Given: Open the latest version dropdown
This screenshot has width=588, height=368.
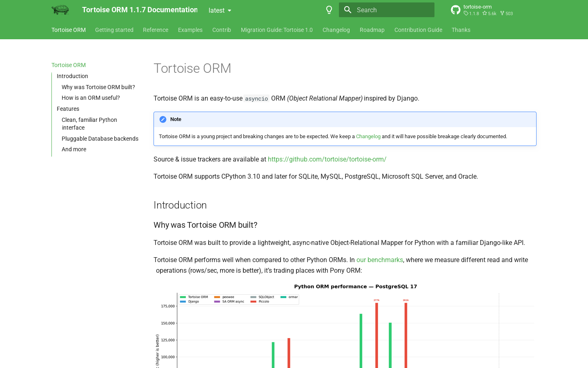Looking at the screenshot, I should [220, 11].
